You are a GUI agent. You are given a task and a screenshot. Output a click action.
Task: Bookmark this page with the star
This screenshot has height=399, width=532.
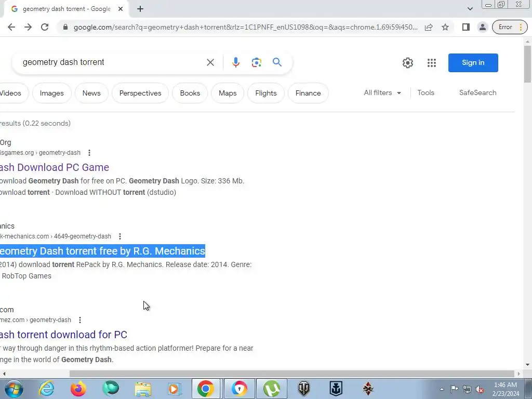pyautogui.click(x=445, y=27)
